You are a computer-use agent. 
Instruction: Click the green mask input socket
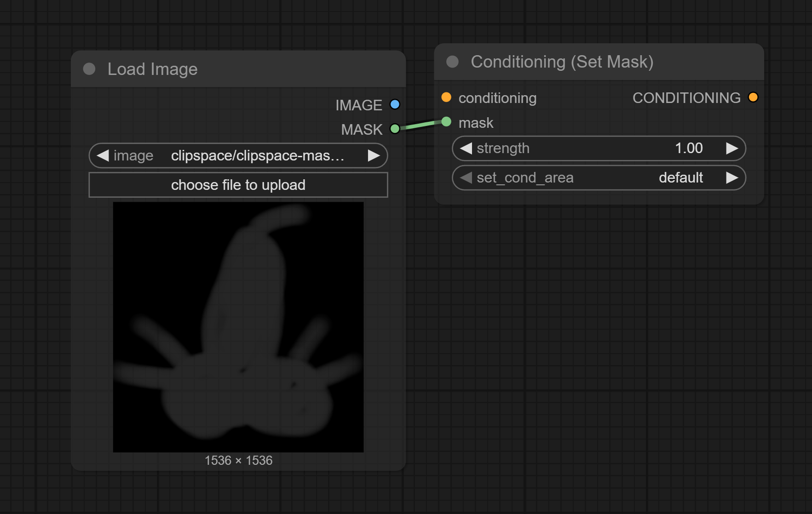point(446,122)
